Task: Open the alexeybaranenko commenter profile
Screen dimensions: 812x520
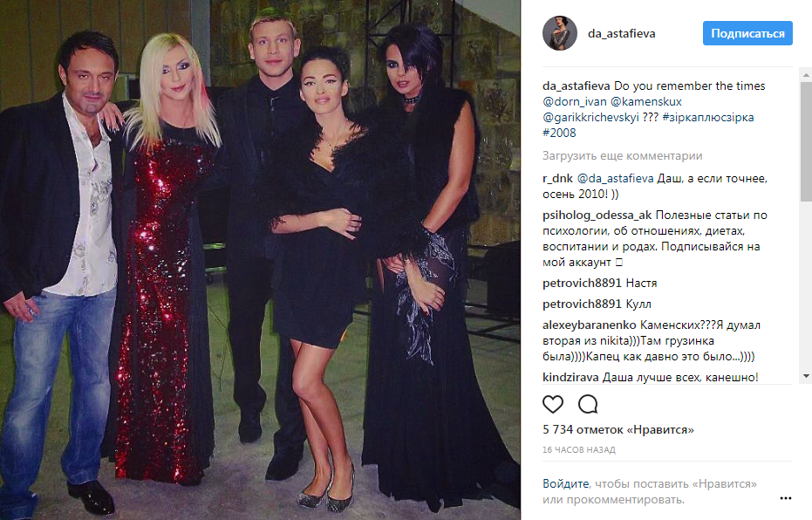Action: tap(589, 325)
